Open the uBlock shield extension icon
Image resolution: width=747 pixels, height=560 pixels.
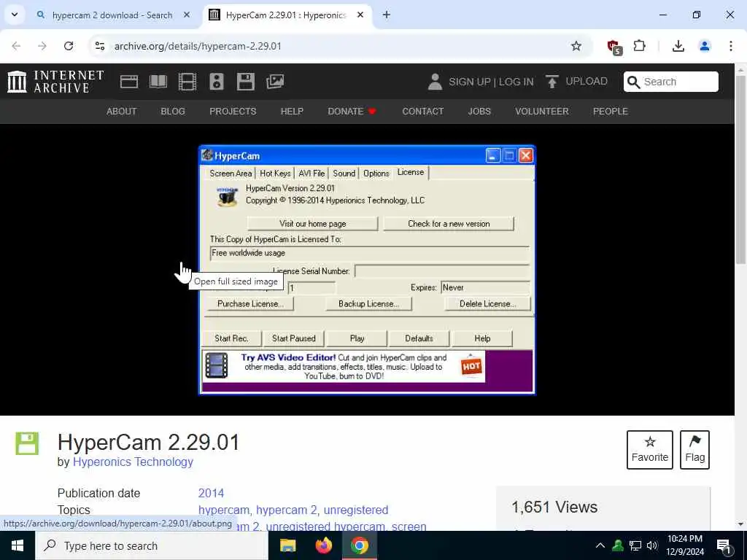click(614, 47)
